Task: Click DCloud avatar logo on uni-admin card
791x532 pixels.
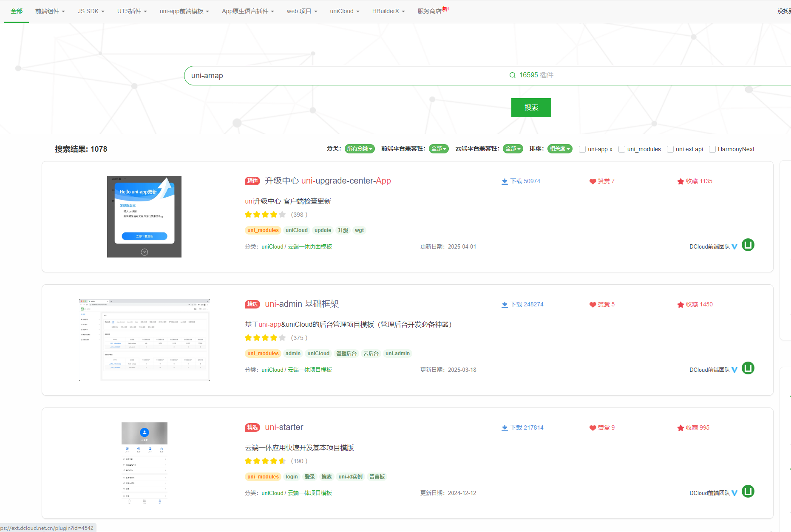Action: coord(748,368)
